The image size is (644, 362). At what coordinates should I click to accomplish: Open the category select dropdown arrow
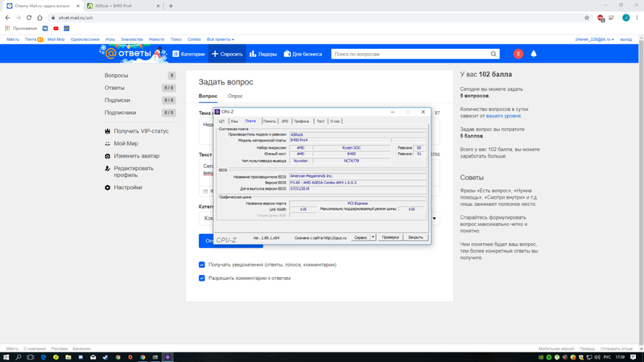(434, 218)
